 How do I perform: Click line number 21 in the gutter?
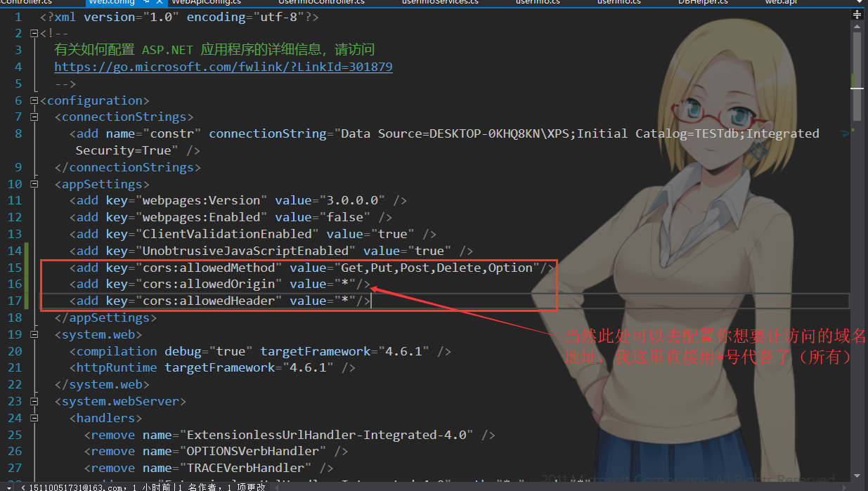pos(15,367)
